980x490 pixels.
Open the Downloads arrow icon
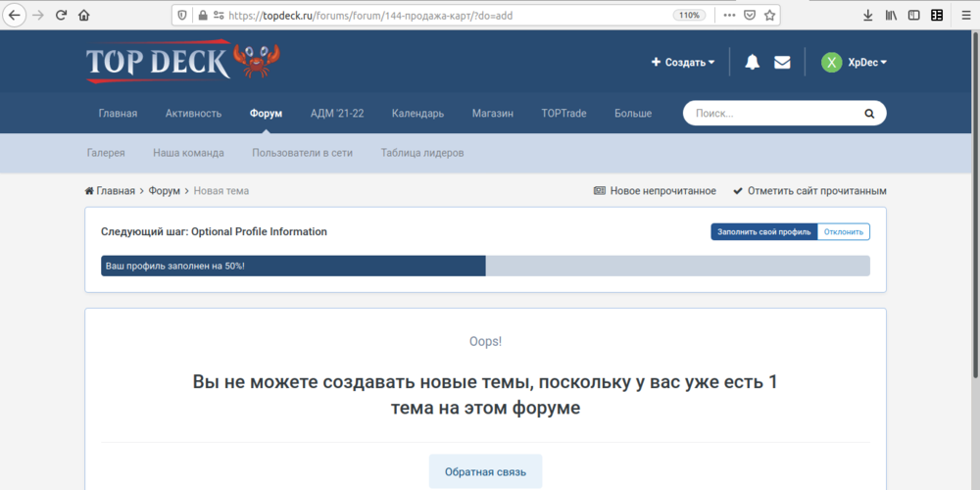tap(867, 16)
